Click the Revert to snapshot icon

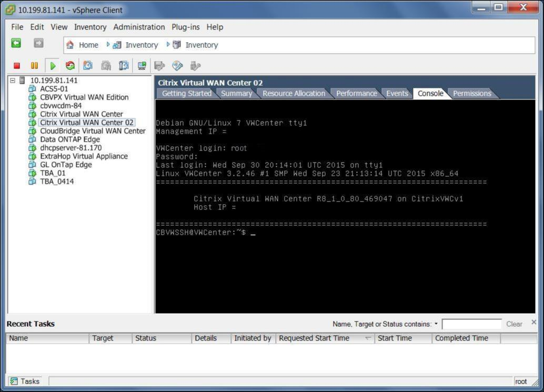106,66
